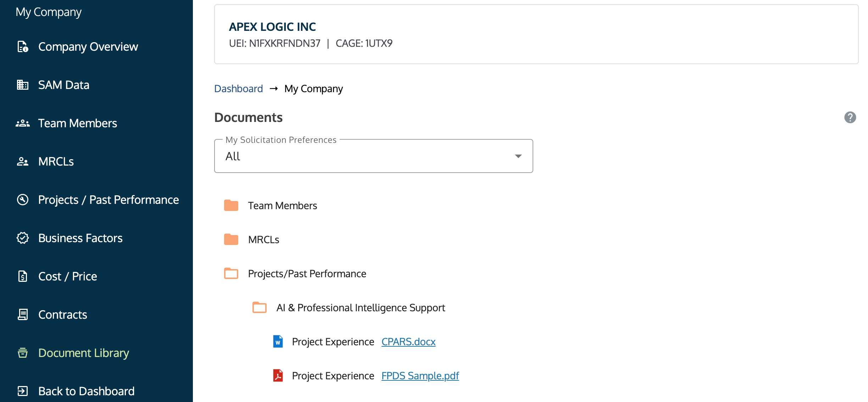Screen dimensions: 868x402
Task: Click the Business Factors badge icon
Action: (x=23, y=238)
